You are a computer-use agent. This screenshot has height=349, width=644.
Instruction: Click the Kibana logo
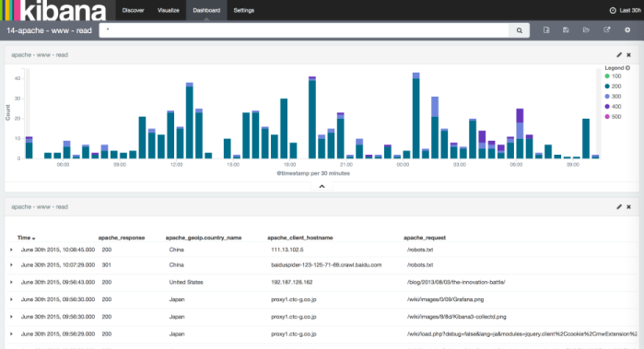[53, 10]
